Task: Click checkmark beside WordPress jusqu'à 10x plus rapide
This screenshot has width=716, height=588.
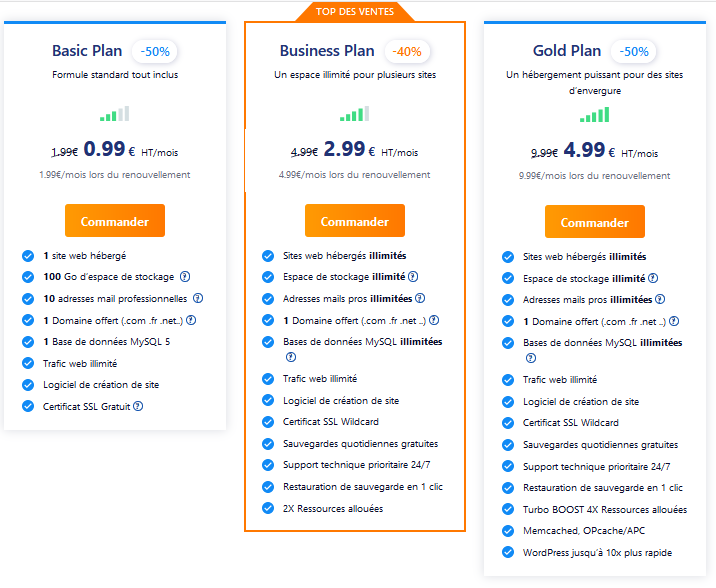Action: 508,552
